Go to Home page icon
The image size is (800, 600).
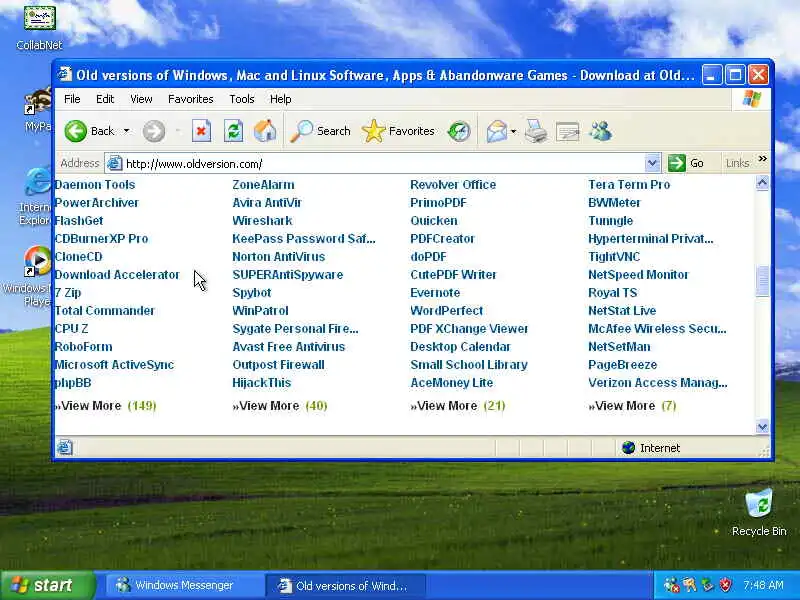[x=265, y=131]
